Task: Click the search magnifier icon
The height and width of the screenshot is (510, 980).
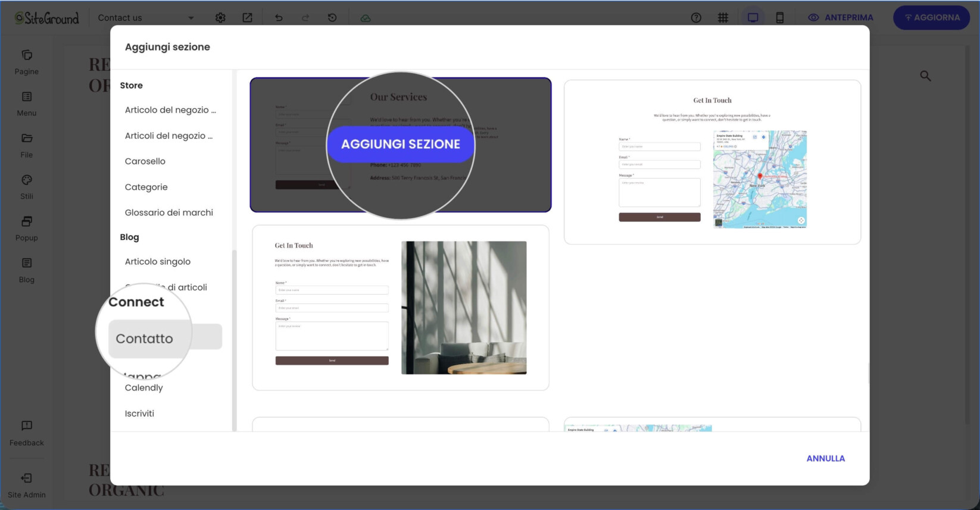Action: 925,76
